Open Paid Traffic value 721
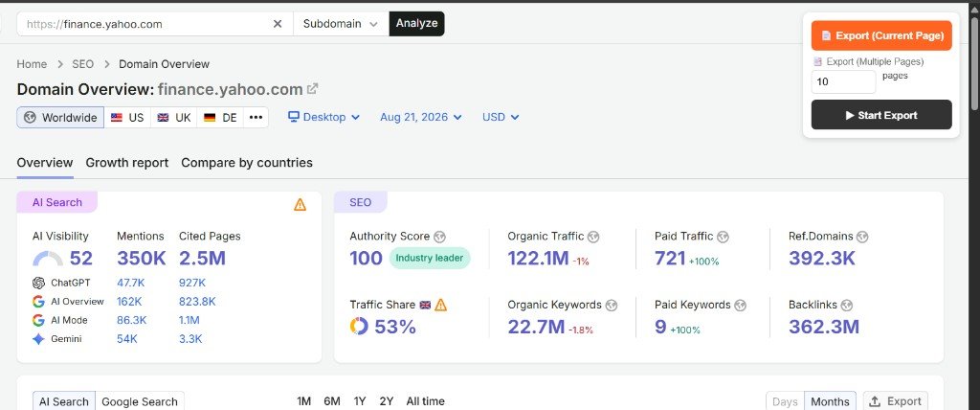The image size is (980, 410). coord(671,258)
